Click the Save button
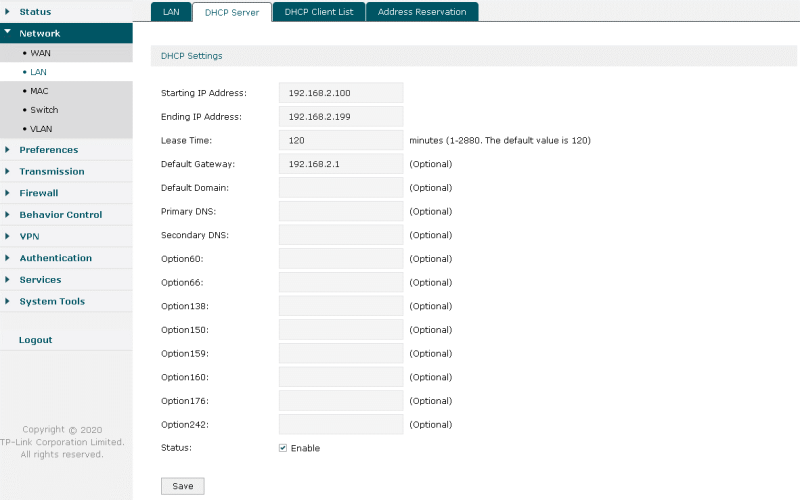 click(183, 486)
